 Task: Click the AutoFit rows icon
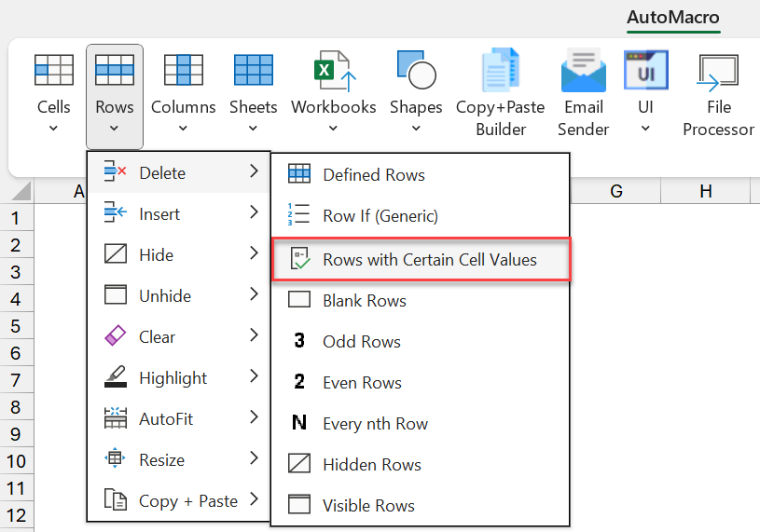coord(116,418)
